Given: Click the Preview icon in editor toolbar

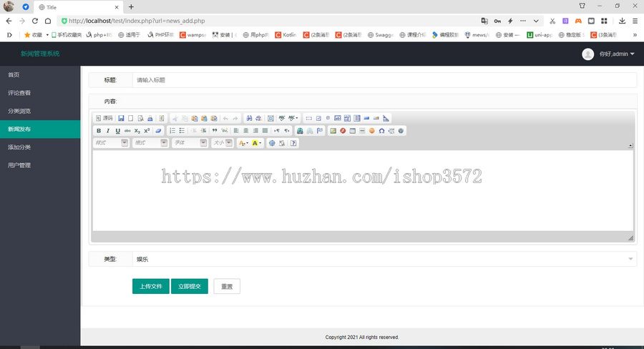Looking at the screenshot, I should point(140,118).
